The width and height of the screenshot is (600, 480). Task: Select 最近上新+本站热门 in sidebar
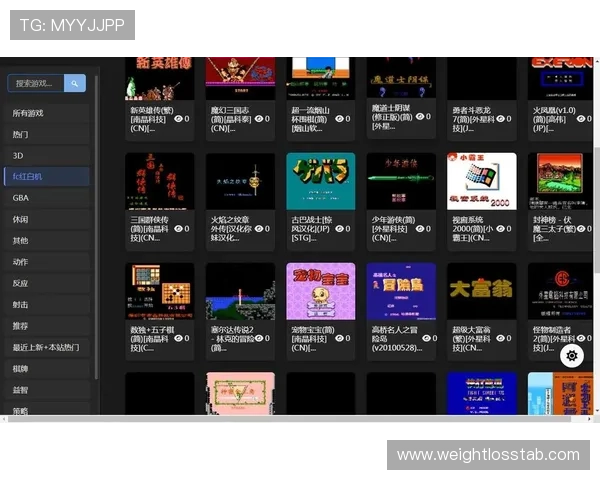[46, 347]
